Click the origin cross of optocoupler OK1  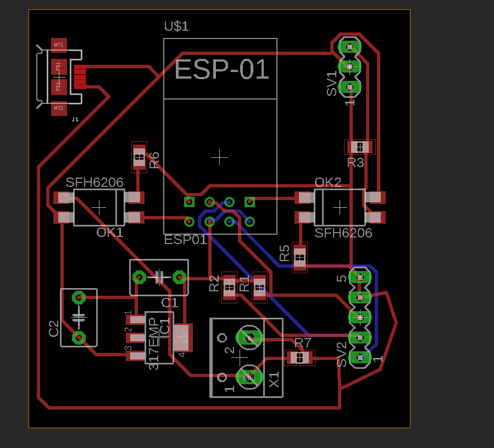pos(99,207)
